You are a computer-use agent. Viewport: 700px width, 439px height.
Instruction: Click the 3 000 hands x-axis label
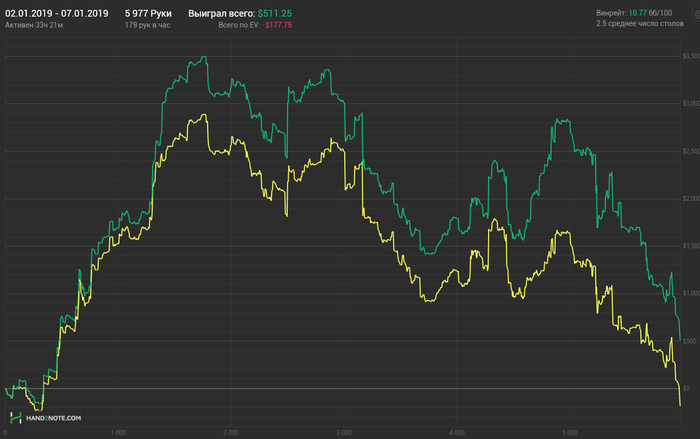point(344,432)
